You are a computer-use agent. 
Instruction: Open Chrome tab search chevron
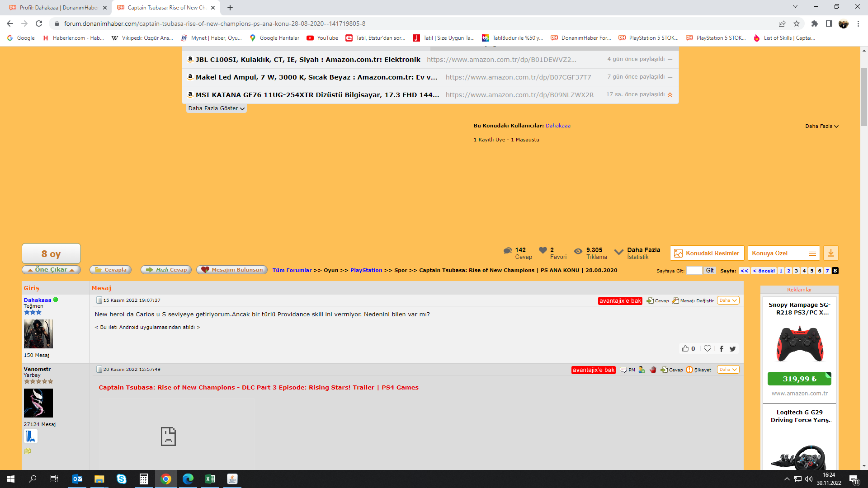pyautogui.click(x=795, y=7)
